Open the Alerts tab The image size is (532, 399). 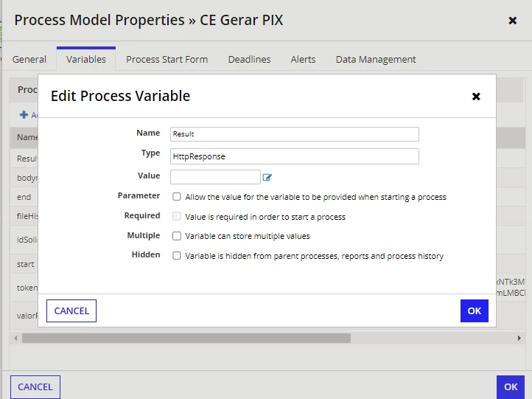303,59
